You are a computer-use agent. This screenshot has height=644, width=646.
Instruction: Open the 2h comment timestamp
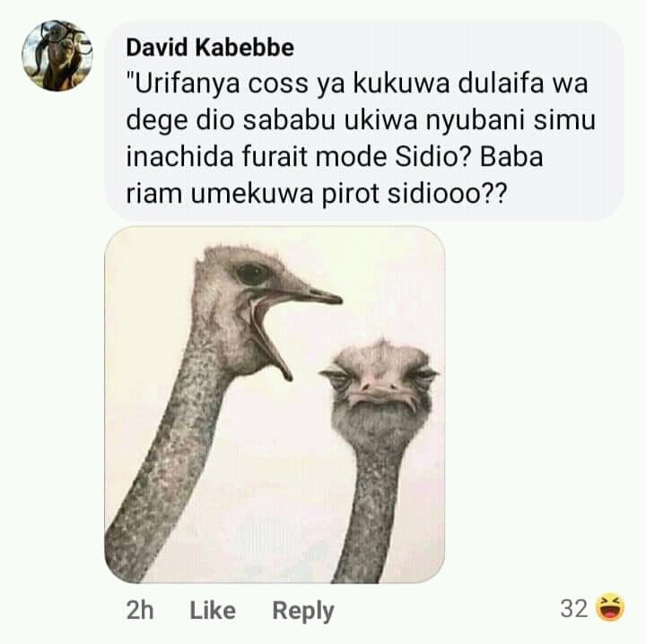pos(140,610)
